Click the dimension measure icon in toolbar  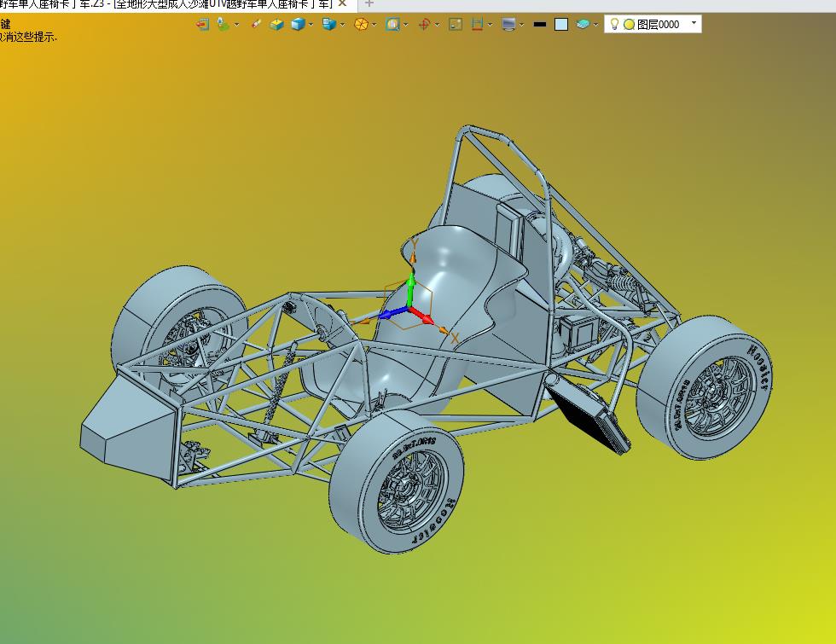[x=478, y=25]
